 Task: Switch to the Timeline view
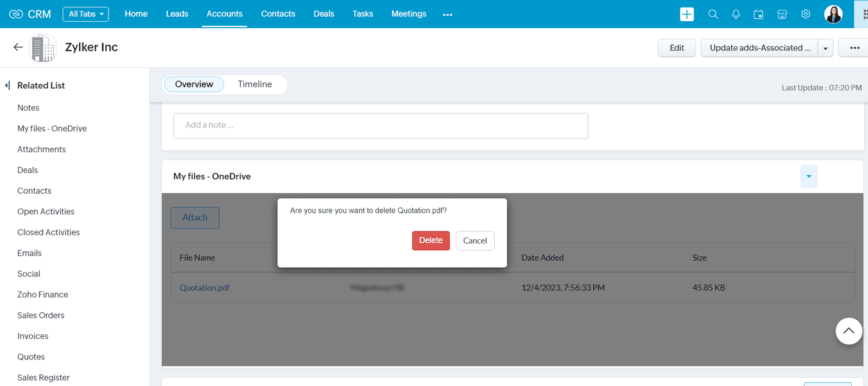[255, 84]
